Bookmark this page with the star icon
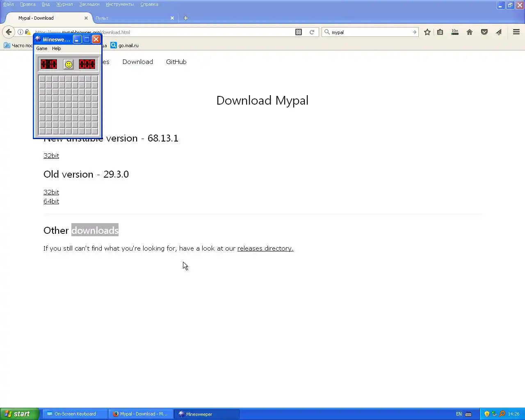525x420 pixels. [427, 32]
